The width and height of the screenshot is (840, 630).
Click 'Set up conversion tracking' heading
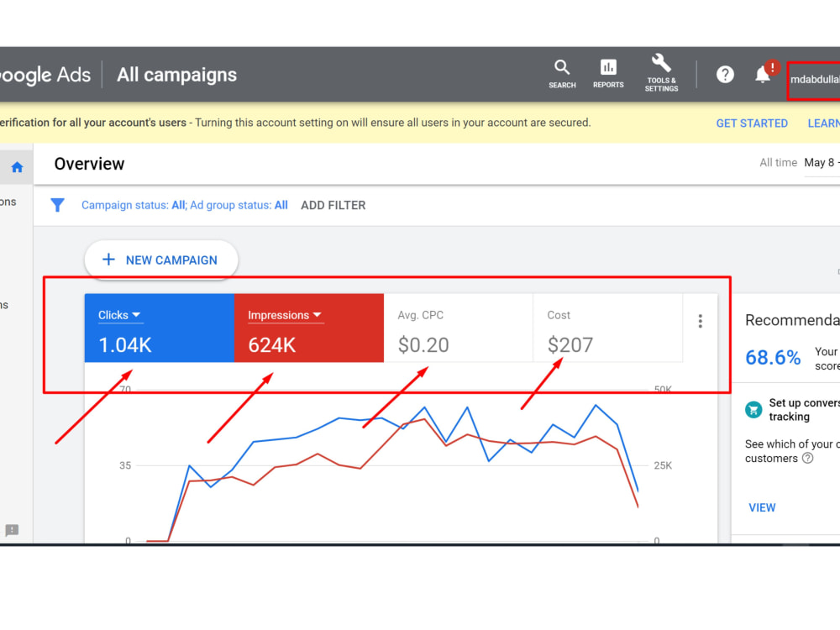805,410
